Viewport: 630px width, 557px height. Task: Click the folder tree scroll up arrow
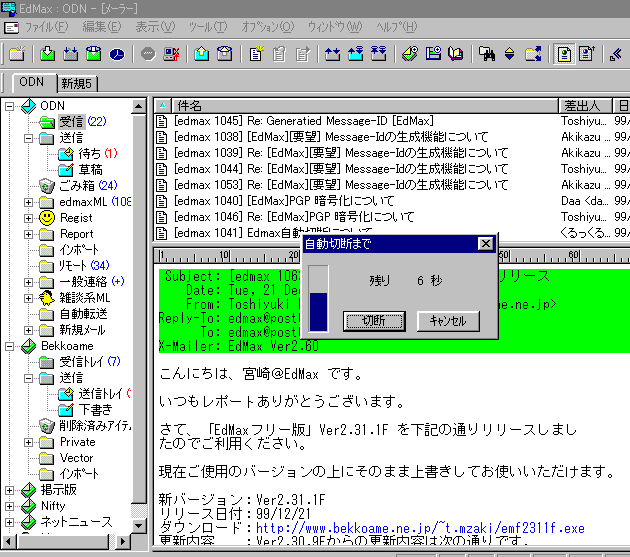(139, 106)
